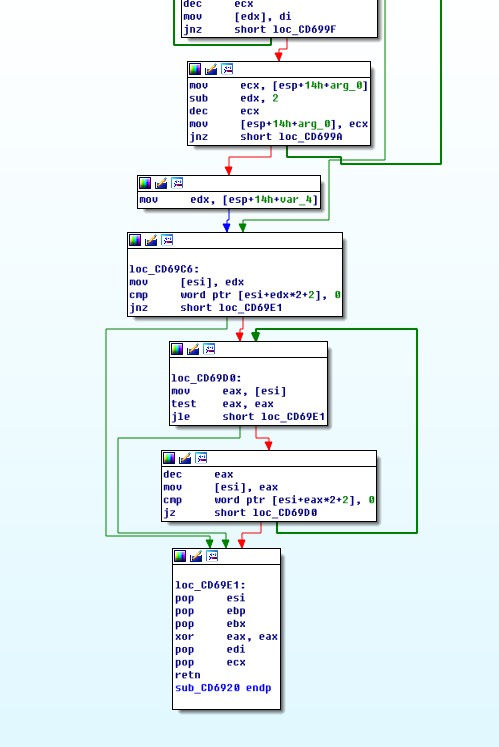Viewport: 499px width, 747px height.
Task: Select the 'dec eax' instruction
Action: (x=198, y=474)
